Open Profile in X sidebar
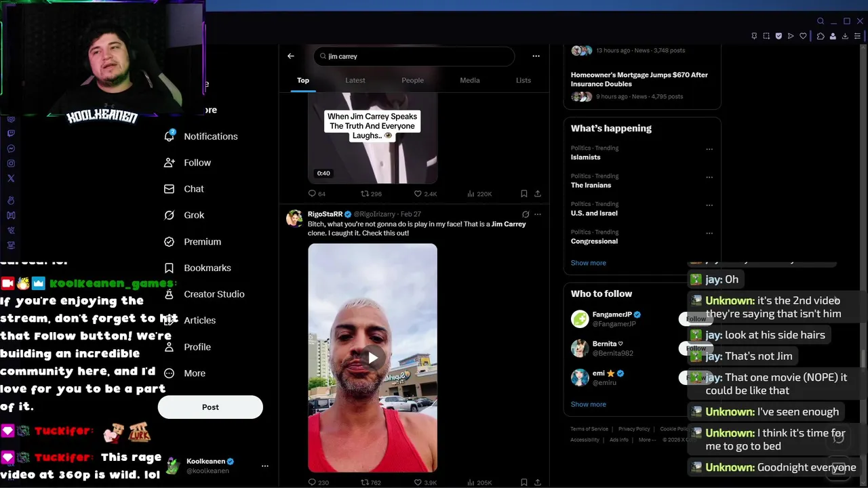868x488 pixels. [187, 347]
